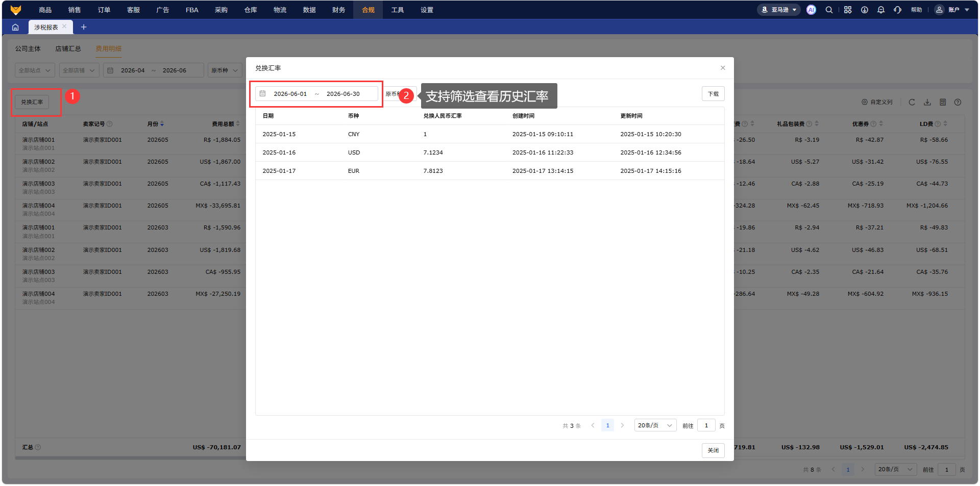
Task: Click the account avatar icon
Action: (939, 10)
